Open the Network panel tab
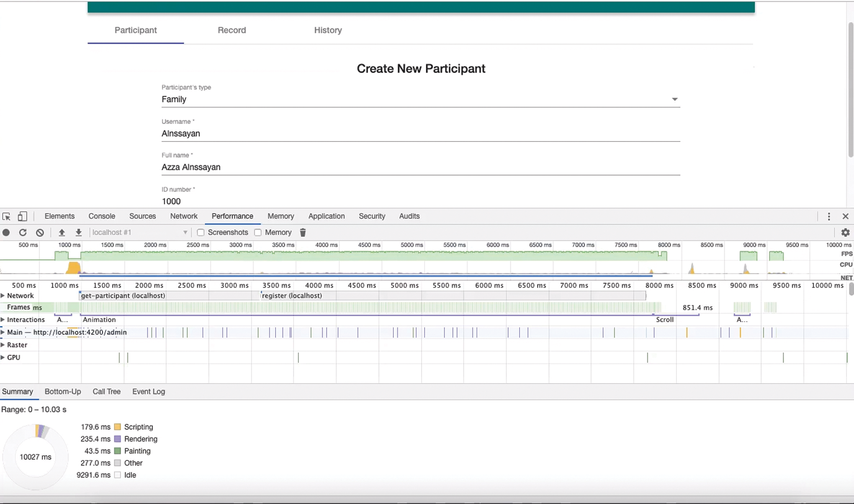 184,216
